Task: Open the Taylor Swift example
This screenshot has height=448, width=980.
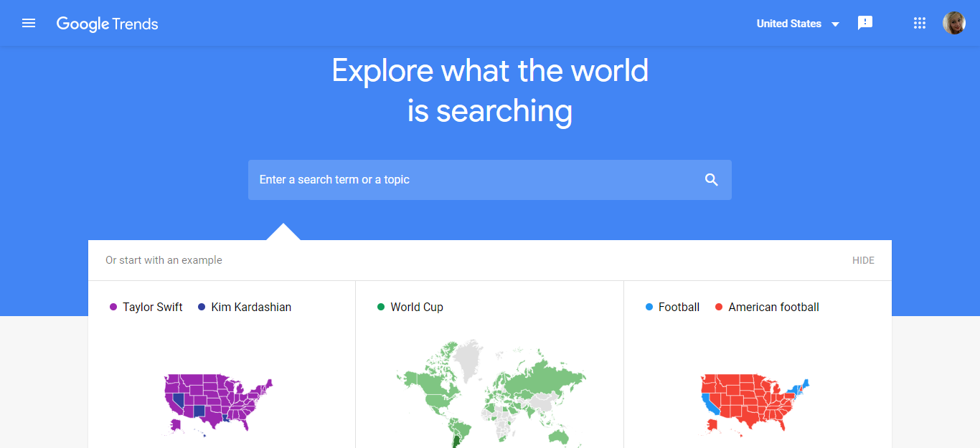Action: 152,307
